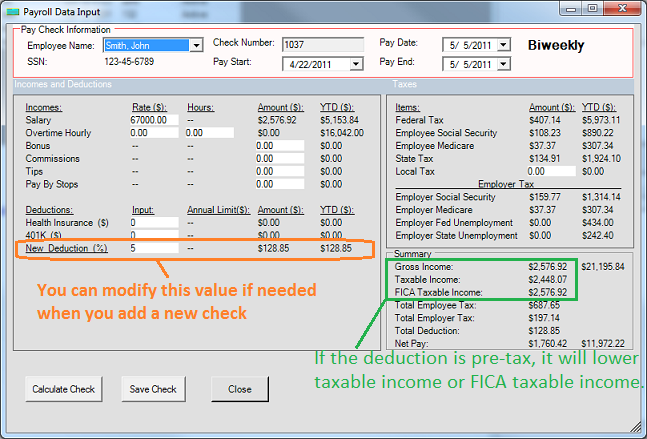Click the Save Check button
This screenshot has height=439, width=647.
click(x=155, y=389)
